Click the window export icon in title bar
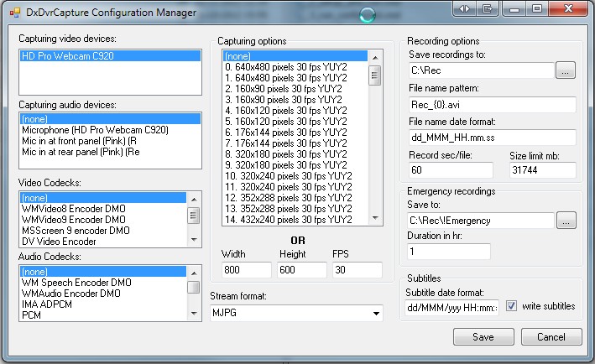Screen dimensions: 595x364 486,9
